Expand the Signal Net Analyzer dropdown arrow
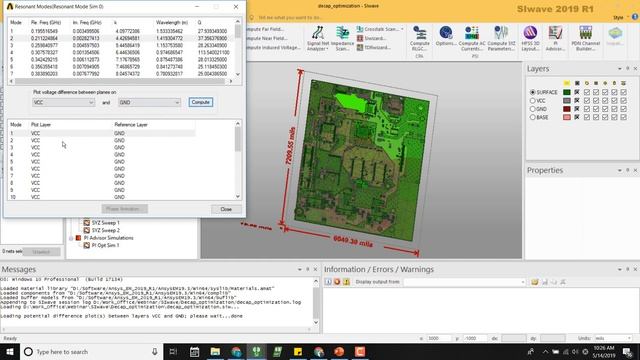Image resolution: width=640 pixels, height=360 pixels. 327,49
